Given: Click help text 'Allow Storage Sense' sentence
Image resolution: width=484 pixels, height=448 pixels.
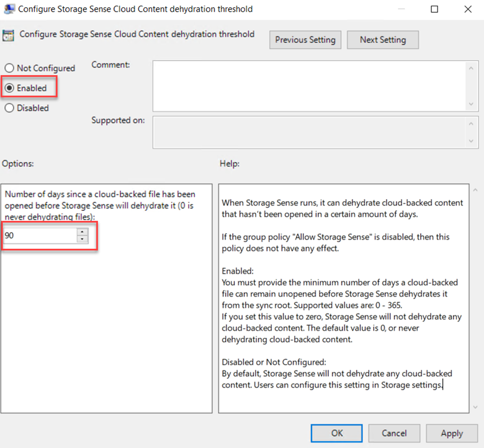Looking at the screenshot, I should 336,243.
